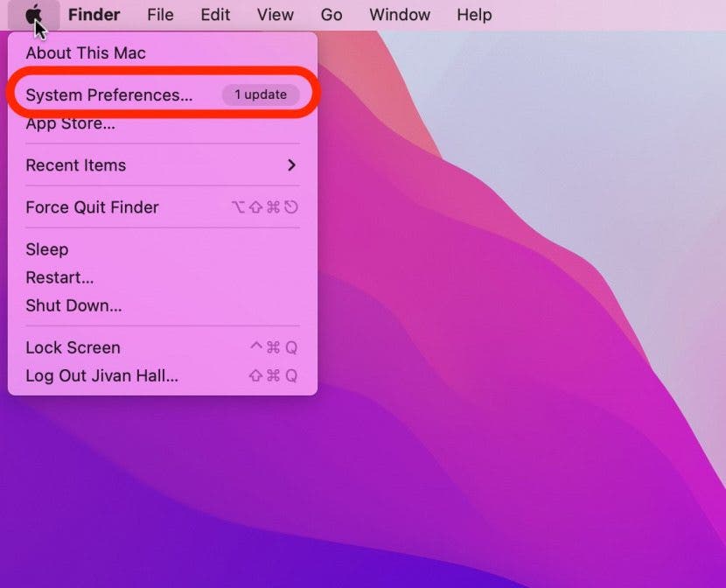Click the "1 update" badge
726x588 pixels.
pos(260,94)
